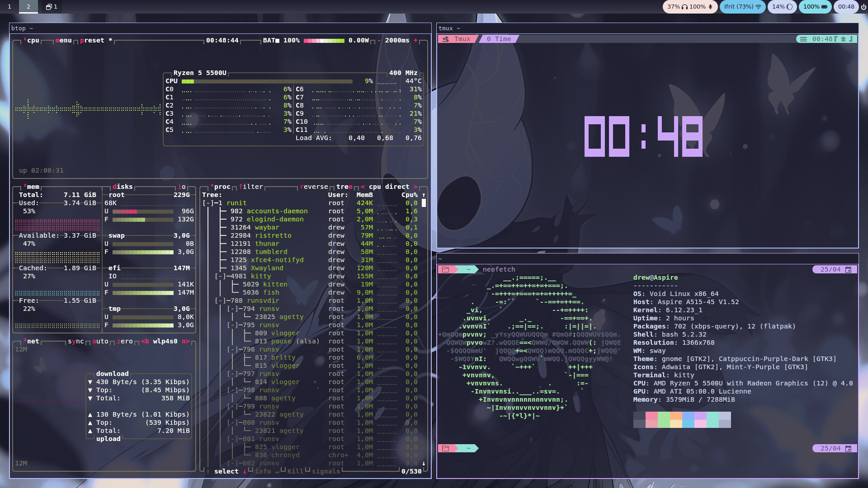Collapse the runsvdir process tree node
Image resolution: width=868 pixels, height=488 pixels.
220,300
